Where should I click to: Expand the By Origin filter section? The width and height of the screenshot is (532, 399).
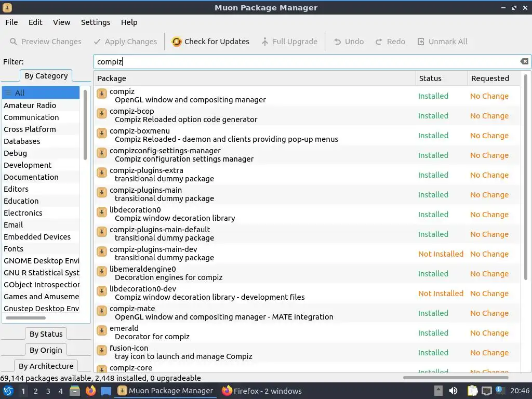point(46,350)
